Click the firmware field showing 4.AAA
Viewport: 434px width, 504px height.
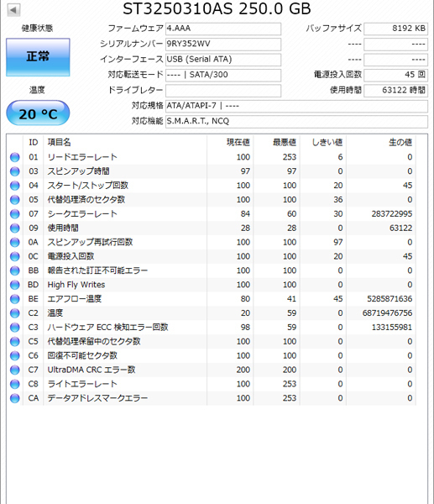(223, 29)
